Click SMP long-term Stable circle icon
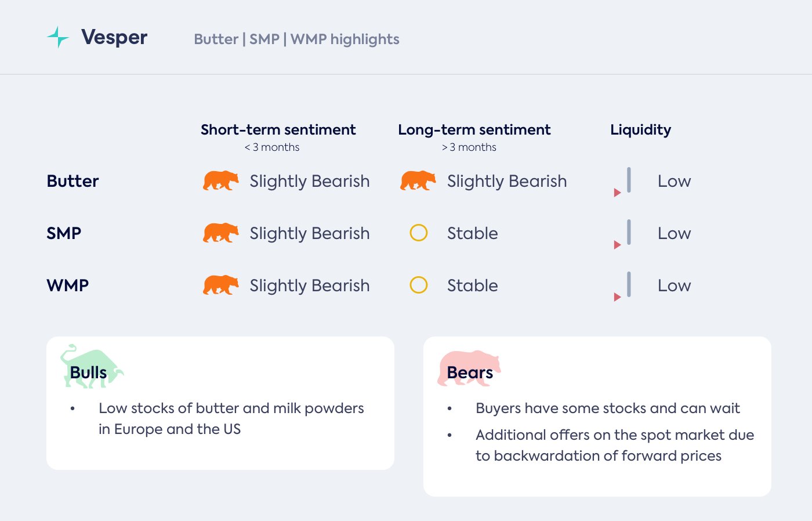The height and width of the screenshot is (521, 812). 419,233
